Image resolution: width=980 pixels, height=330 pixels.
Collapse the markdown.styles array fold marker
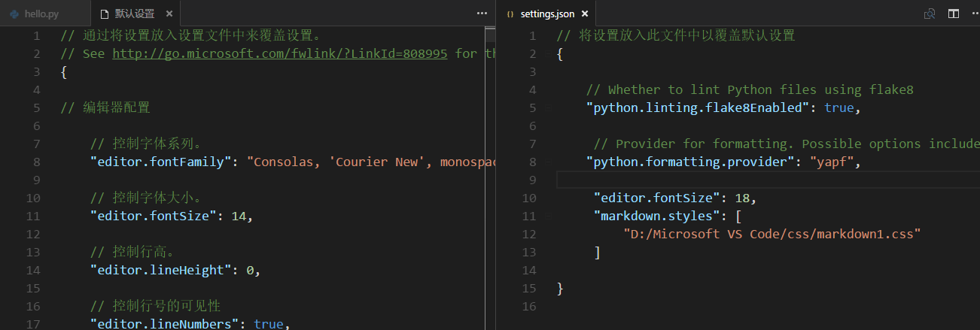(x=547, y=216)
